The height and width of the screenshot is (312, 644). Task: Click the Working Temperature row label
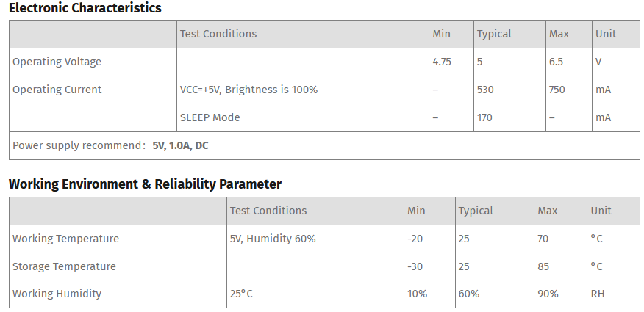tap(65, 239)
